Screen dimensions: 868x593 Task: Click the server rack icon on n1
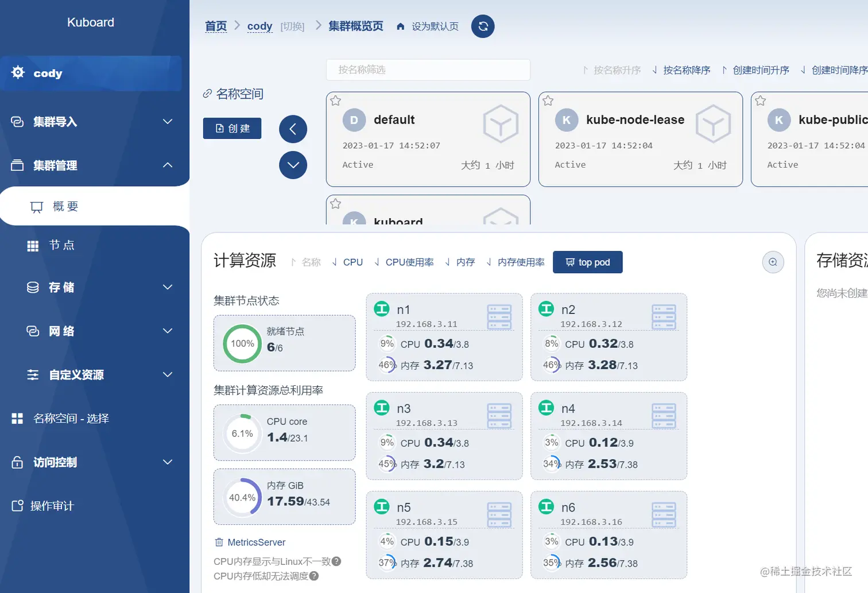tap(499, 317)
